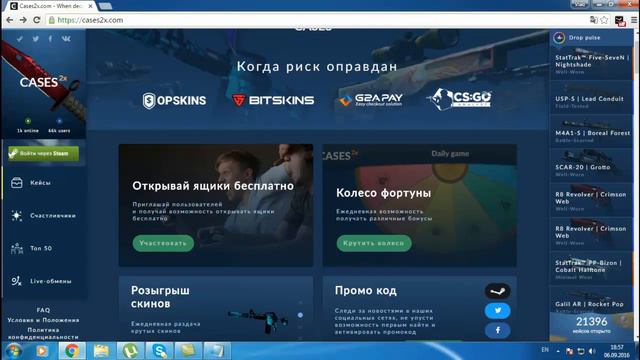
Task: Open the Windows Start button
Action: pos(13,351)
